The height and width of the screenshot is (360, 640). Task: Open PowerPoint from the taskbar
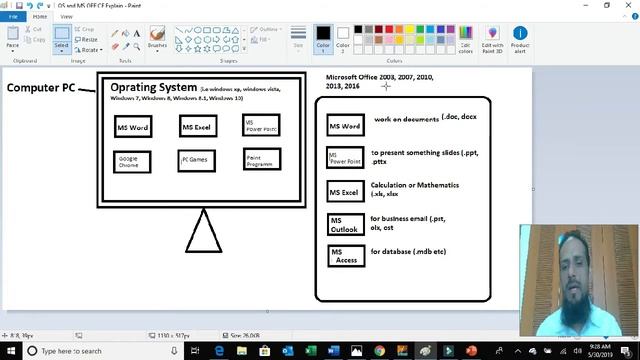point(471,351)
